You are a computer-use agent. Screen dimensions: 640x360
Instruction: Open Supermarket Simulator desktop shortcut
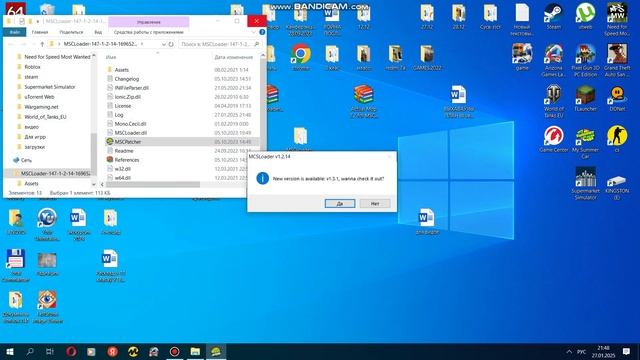click(585, 184)
